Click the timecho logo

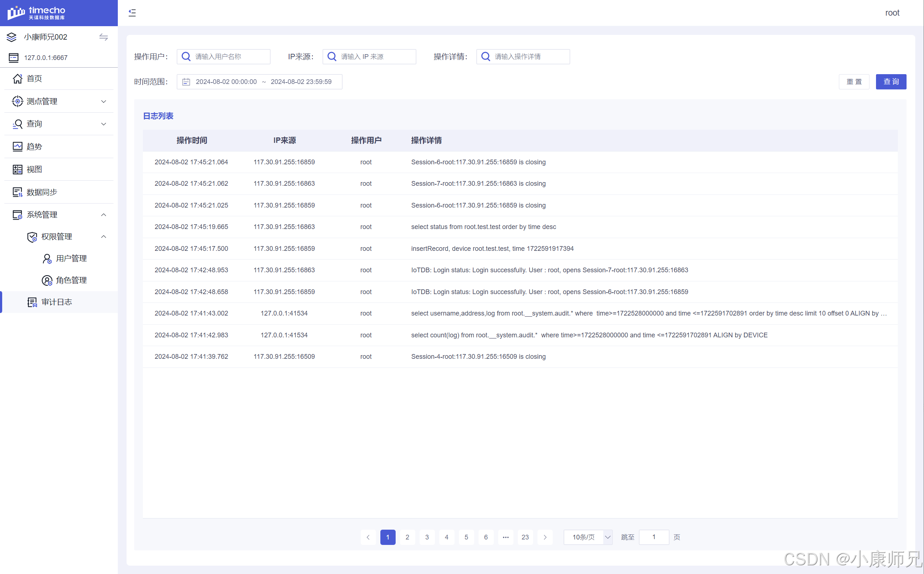[36, 13]
